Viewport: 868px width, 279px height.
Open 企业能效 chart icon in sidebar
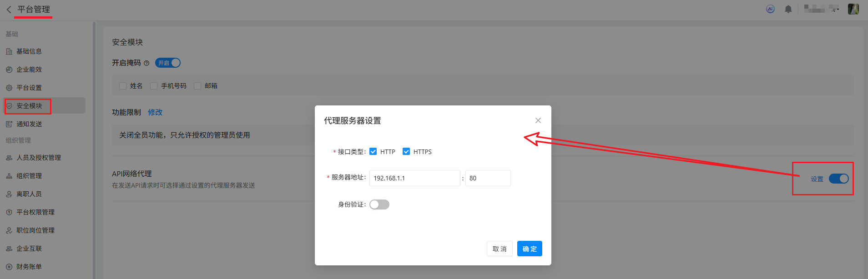click(9, 70)
